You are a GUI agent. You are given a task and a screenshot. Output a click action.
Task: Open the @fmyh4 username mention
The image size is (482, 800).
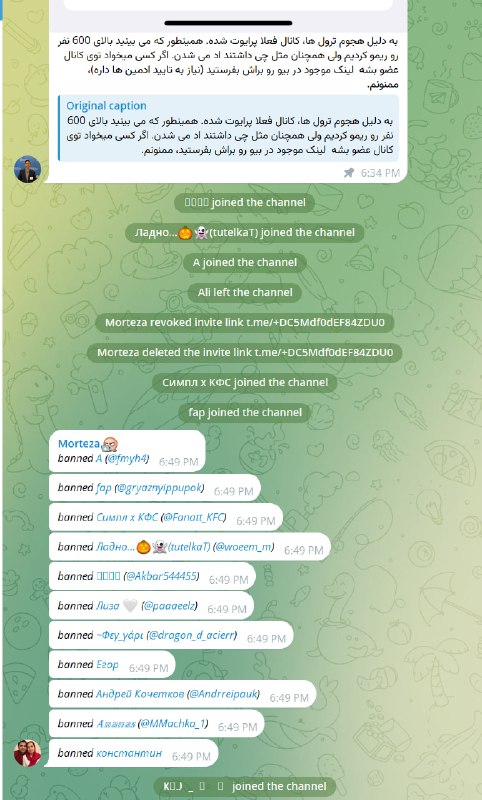coord(127,459)
